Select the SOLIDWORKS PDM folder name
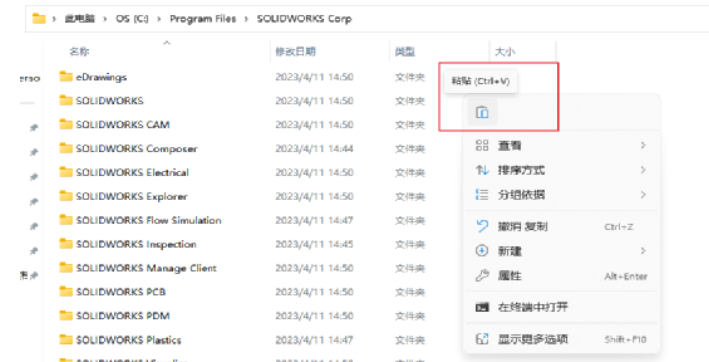The height and width of the screenshot is (362, 709). coord(123,315)
